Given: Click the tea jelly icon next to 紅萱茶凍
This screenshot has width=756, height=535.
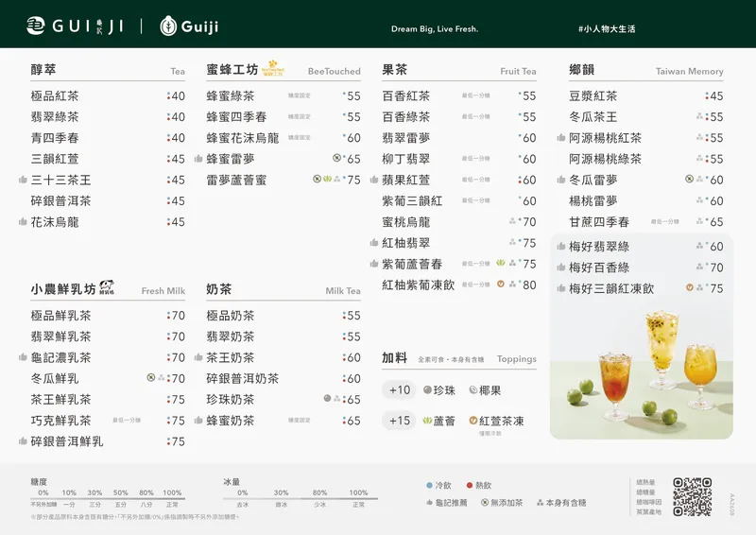Looking at the screenshot, I should [x=473, y=421].
